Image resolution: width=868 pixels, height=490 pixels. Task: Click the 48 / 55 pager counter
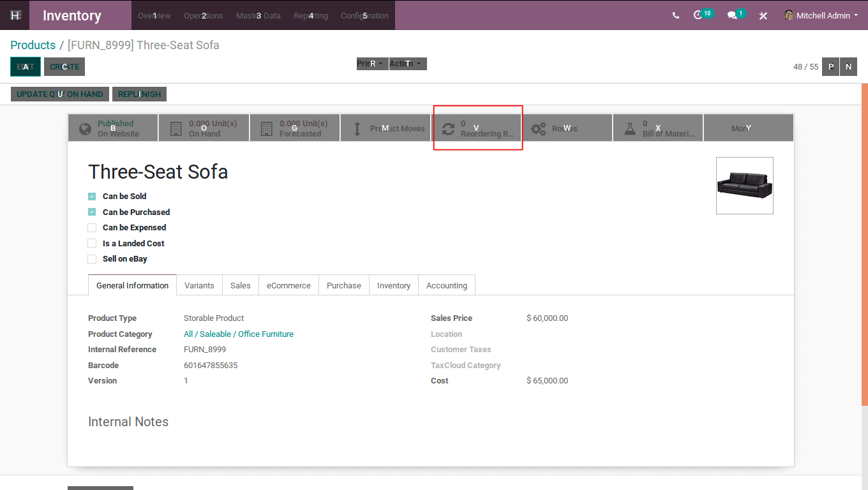(805, 66)
